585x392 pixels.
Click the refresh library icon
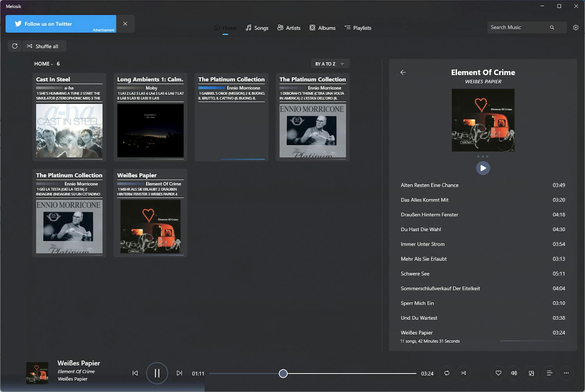coord(15,46)
